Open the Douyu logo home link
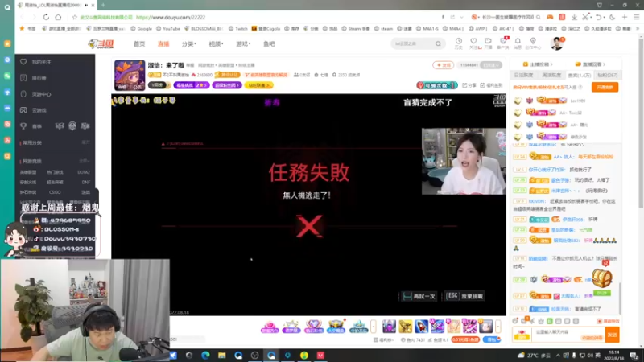The image size is (644, 362). point(101,43)
